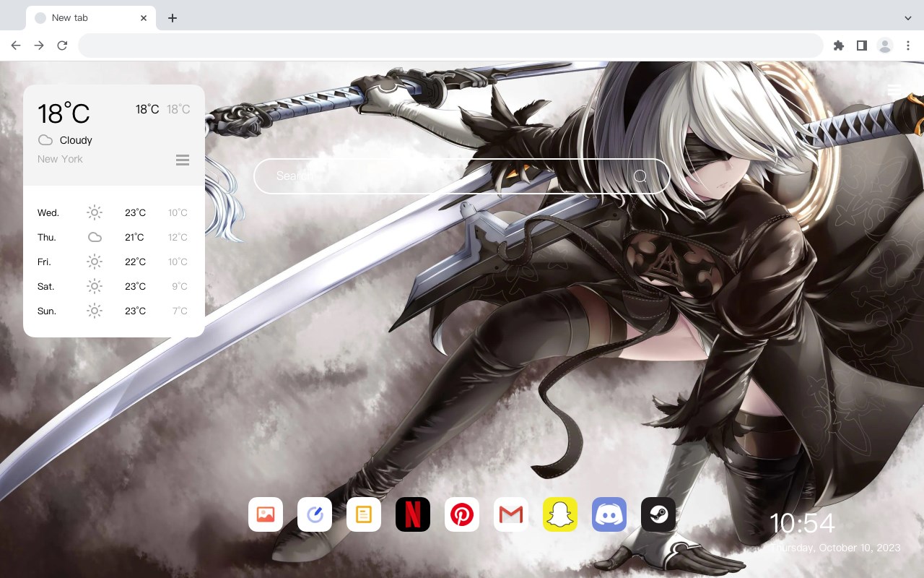The height and width of the screenshot is (578, 924).
Task: Click the 21°C high for Thu.
Action: click(x=134, y=237)
